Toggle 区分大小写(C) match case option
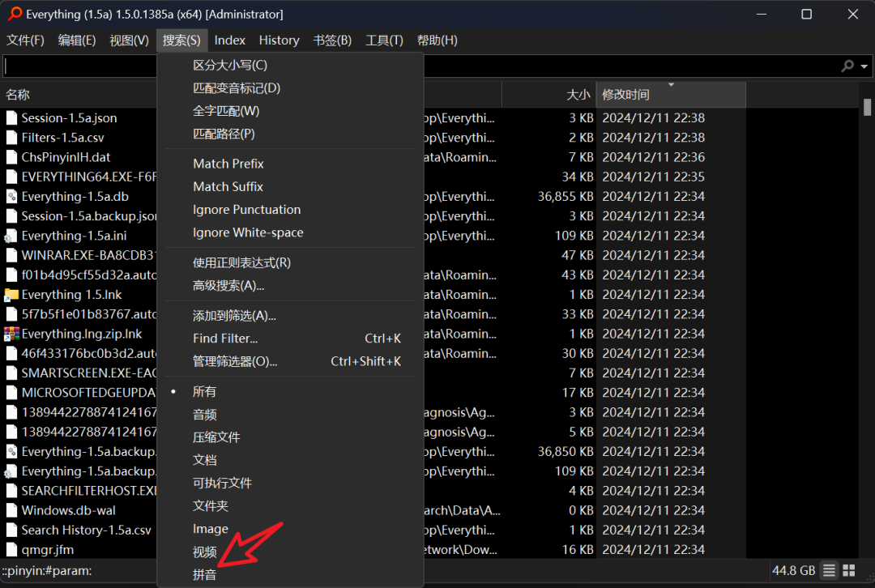Screen dimensions: 875x588 pos(290,66)
